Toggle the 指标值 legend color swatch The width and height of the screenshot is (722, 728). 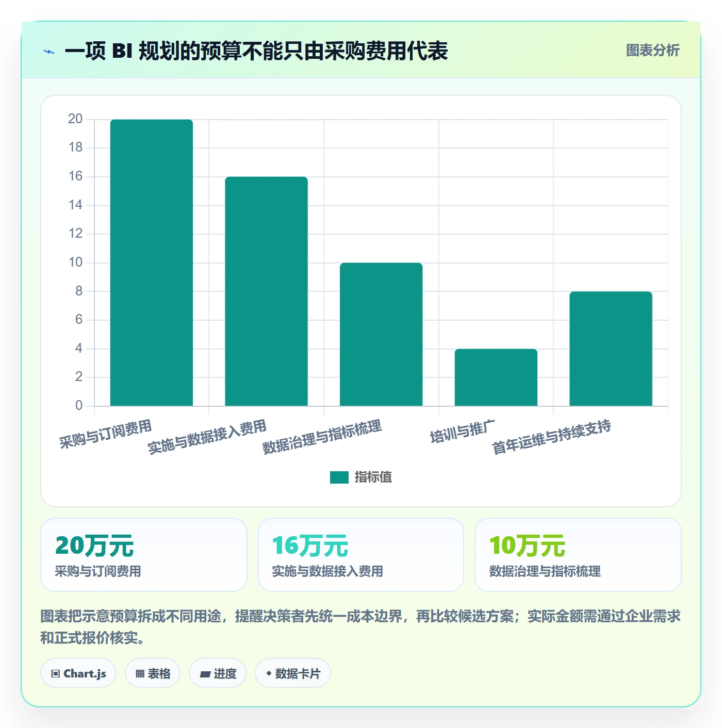pos(339,477)
